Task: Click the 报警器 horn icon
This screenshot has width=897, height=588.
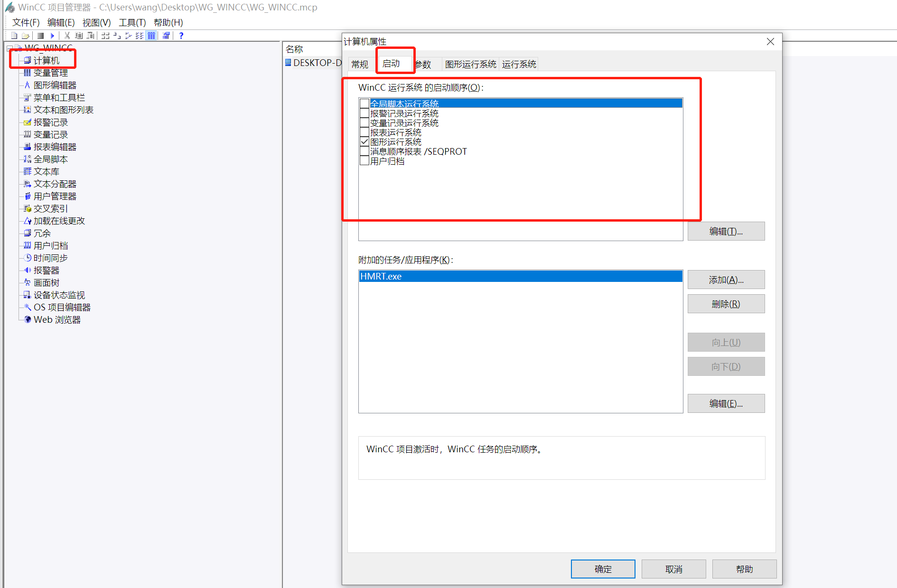Action: 28,270
